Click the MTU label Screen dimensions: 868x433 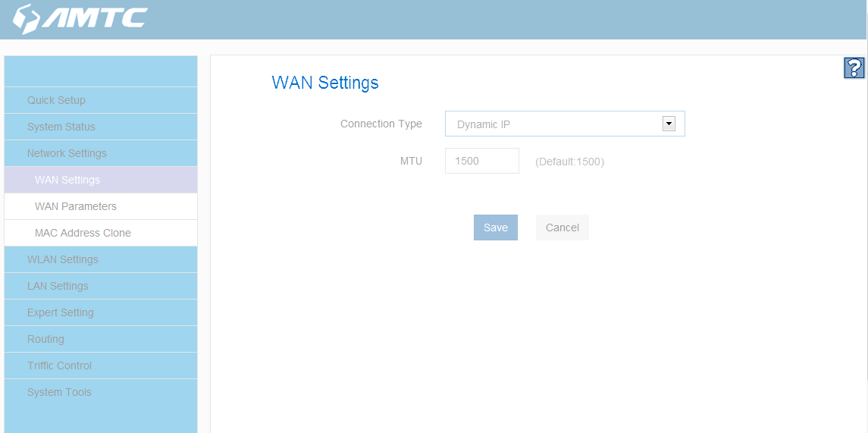click(412, 161)
